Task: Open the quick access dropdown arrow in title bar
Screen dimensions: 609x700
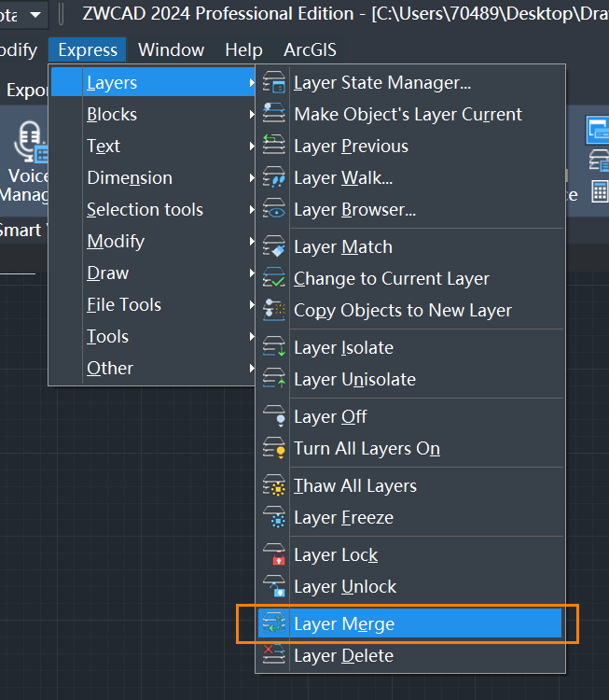Action: (35, 15)
